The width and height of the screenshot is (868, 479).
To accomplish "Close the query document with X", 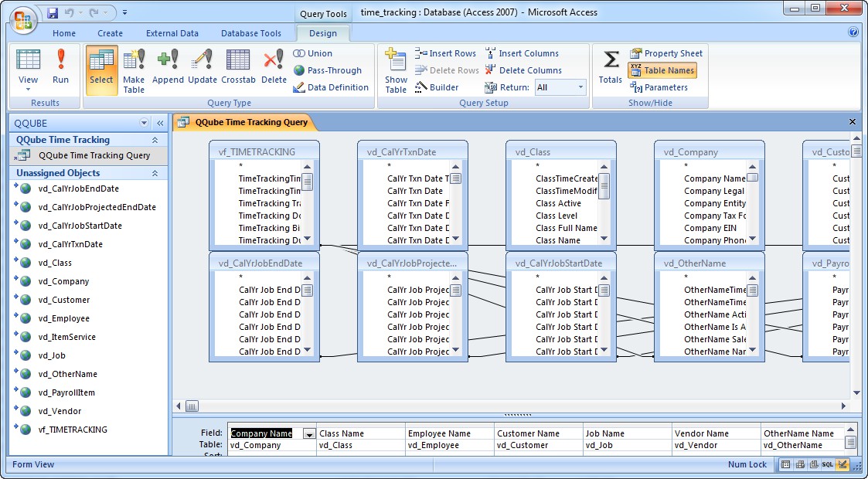I will point(853,122).
